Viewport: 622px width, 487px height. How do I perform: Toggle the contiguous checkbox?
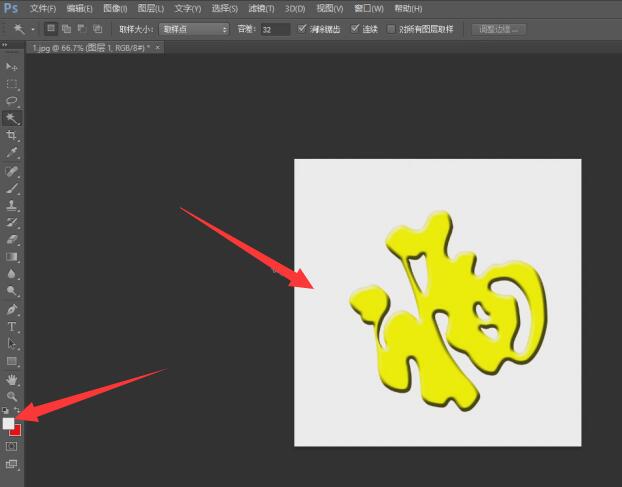pos(355,29)
